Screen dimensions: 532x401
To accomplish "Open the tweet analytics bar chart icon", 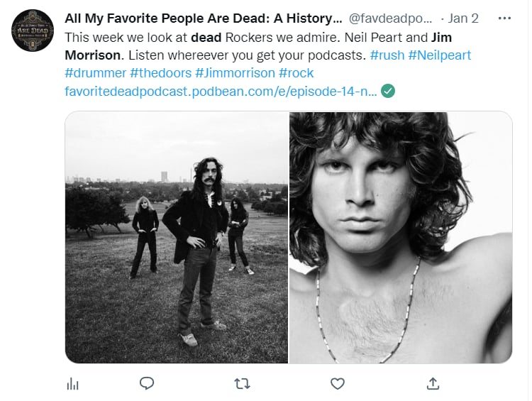I will point(72,384).
